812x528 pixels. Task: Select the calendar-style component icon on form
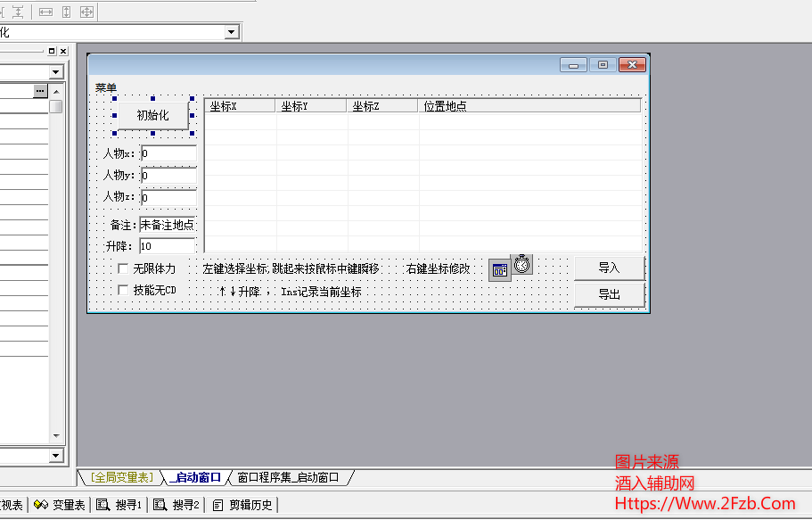click(500, 270)
